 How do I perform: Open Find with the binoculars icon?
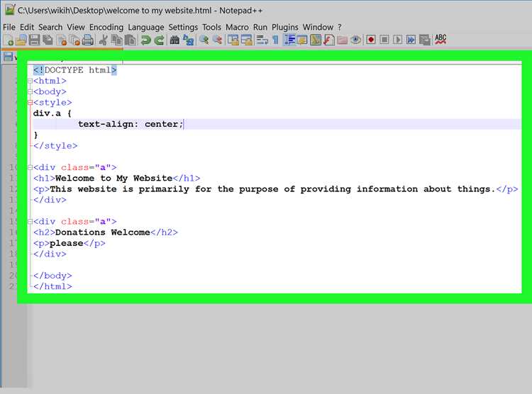tap(174, 40)
